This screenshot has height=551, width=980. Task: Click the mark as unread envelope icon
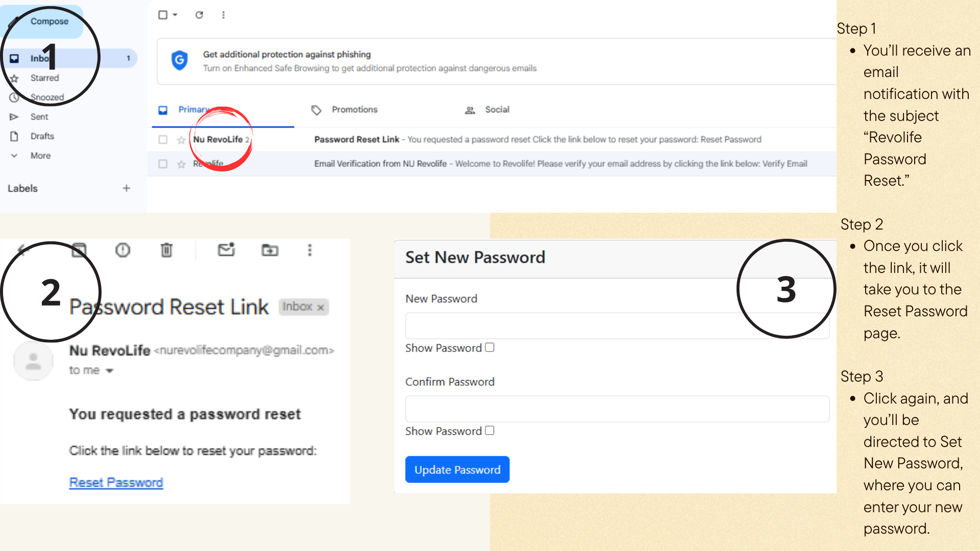[x=226, y=249]
